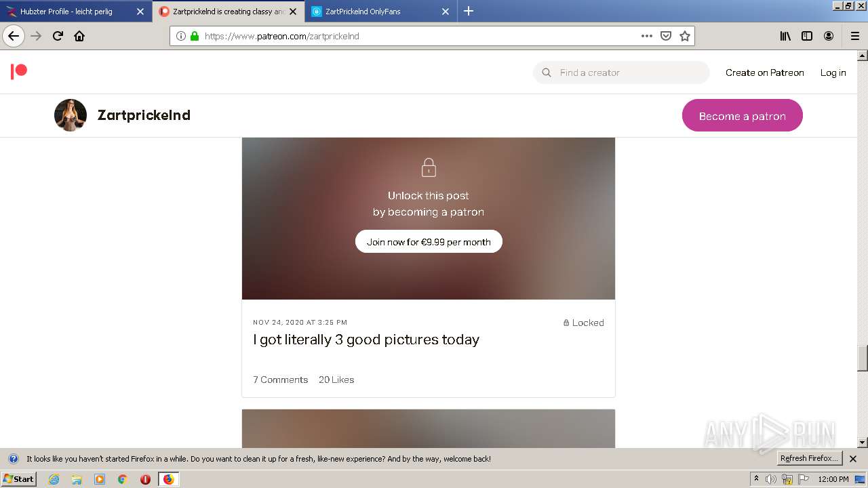Open the Firefox hamburger menu
The height and width of the screenshot is (488, 868).
pos(854,36)
